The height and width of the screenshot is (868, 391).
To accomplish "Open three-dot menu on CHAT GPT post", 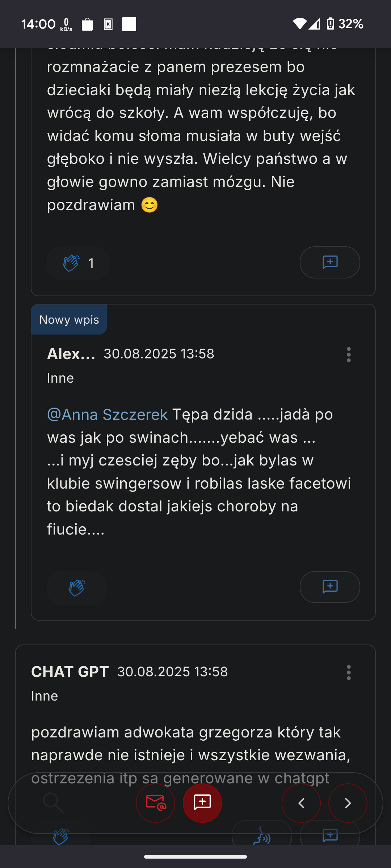I will click(x=349, y=672).
